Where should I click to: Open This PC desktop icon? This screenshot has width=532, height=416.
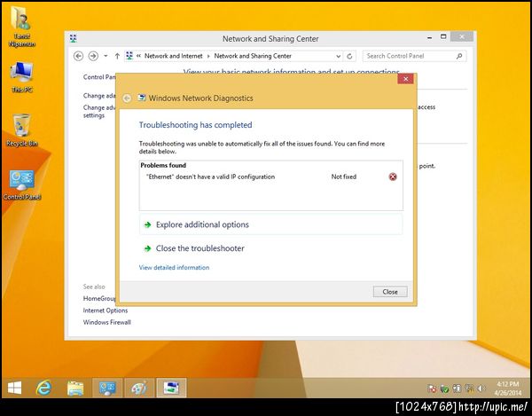[22, 76]
